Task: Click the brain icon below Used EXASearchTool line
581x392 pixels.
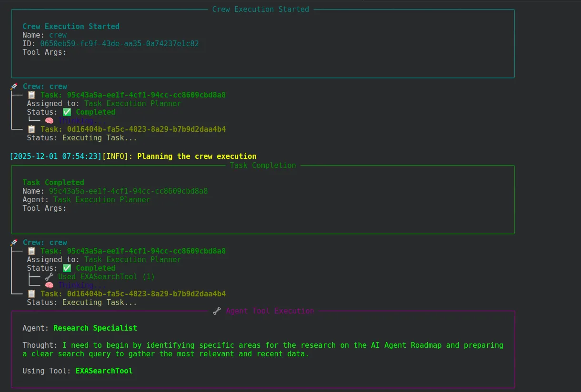Action: [x=49, y=285]
